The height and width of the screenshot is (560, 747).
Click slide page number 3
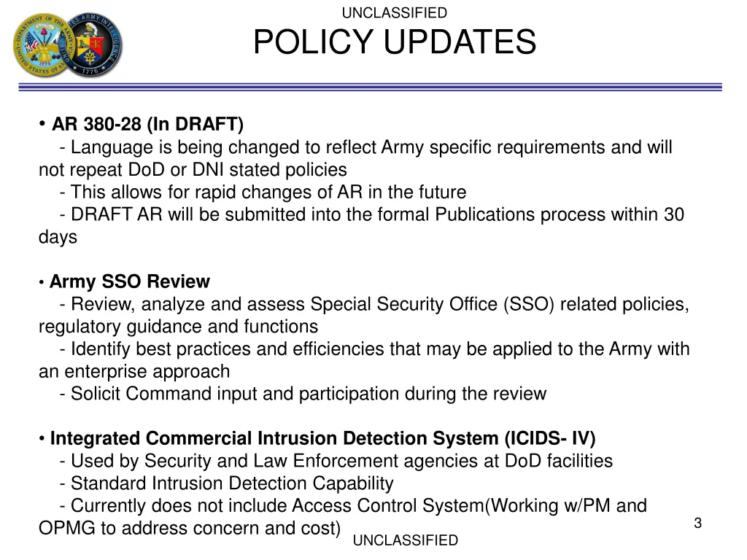(698, 523)
